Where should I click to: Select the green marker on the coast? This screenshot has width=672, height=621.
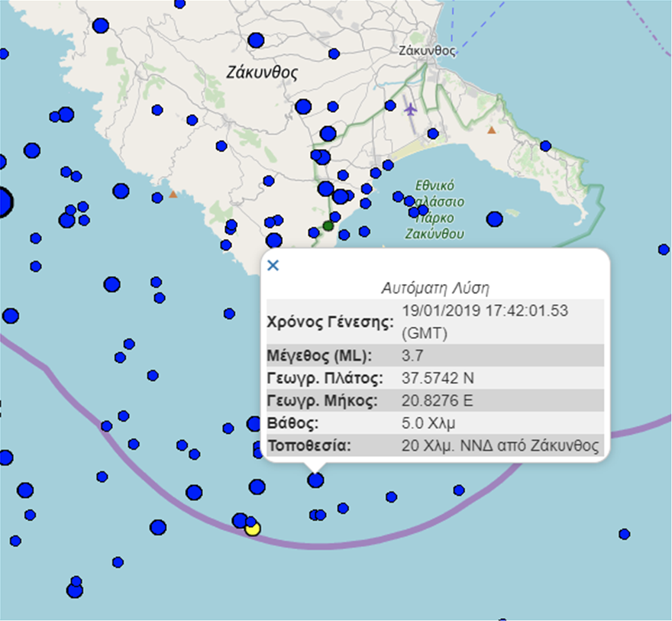[328, 225]
